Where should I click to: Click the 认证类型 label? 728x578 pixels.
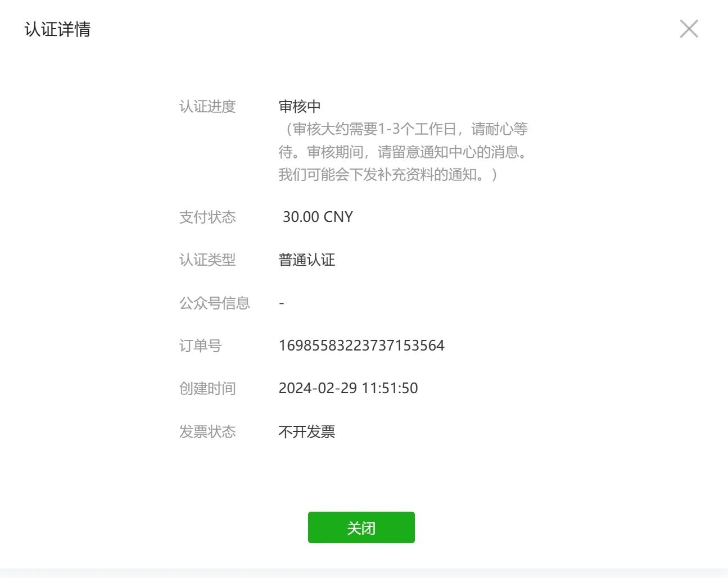point(207,260)
